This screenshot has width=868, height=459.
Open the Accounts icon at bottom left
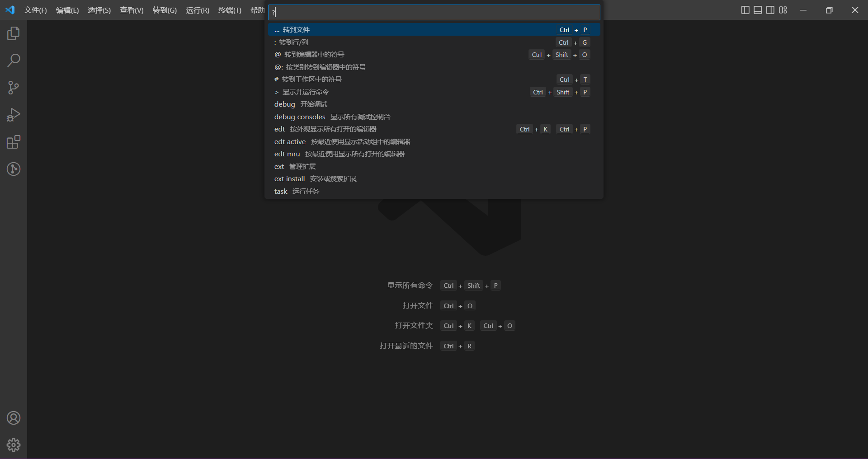pos(14,418)
